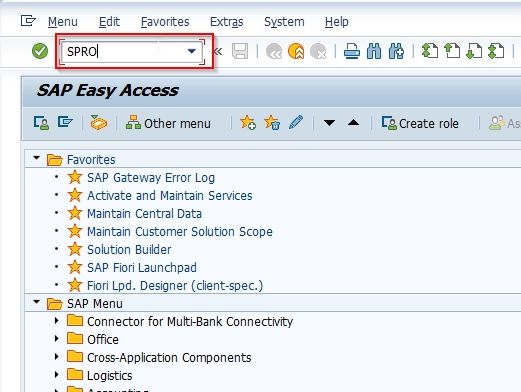Open the System menu
This screenshot has height=392, width=521.
tap(284, 22)
